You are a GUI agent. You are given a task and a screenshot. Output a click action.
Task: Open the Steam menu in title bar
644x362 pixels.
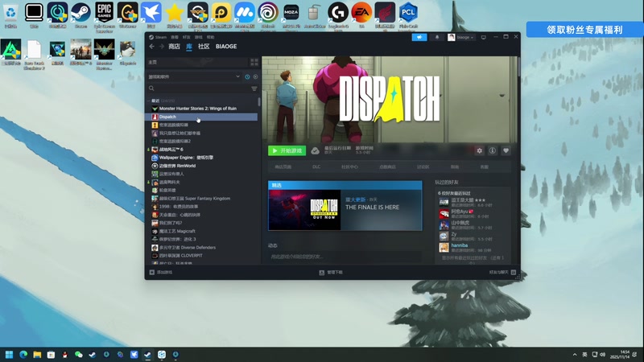[x=158, y=37]
